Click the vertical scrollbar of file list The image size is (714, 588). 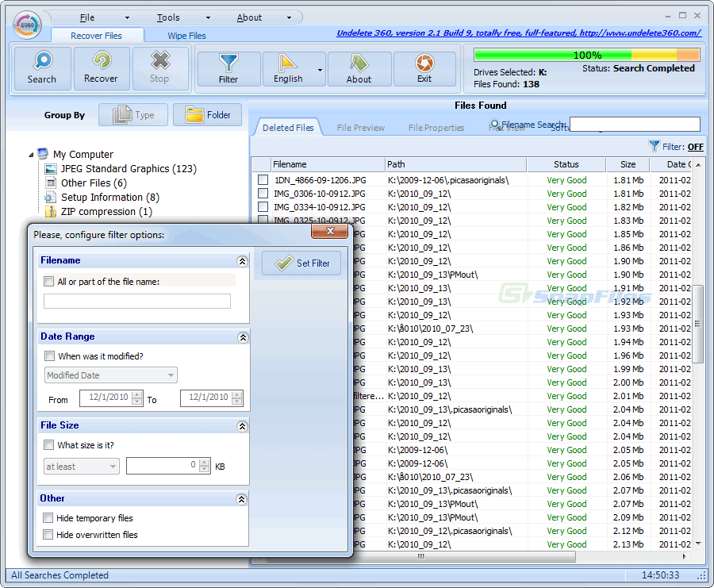click(697, 324)
